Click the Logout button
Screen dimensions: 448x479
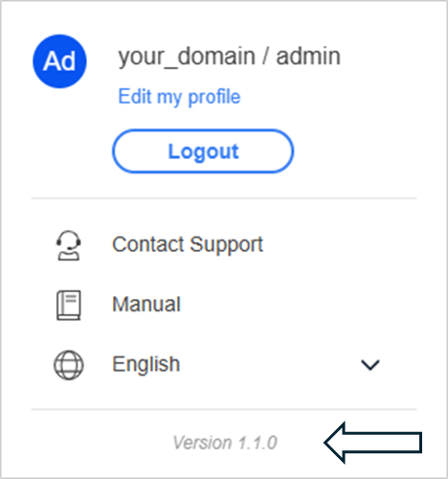[x=203, y=151]
